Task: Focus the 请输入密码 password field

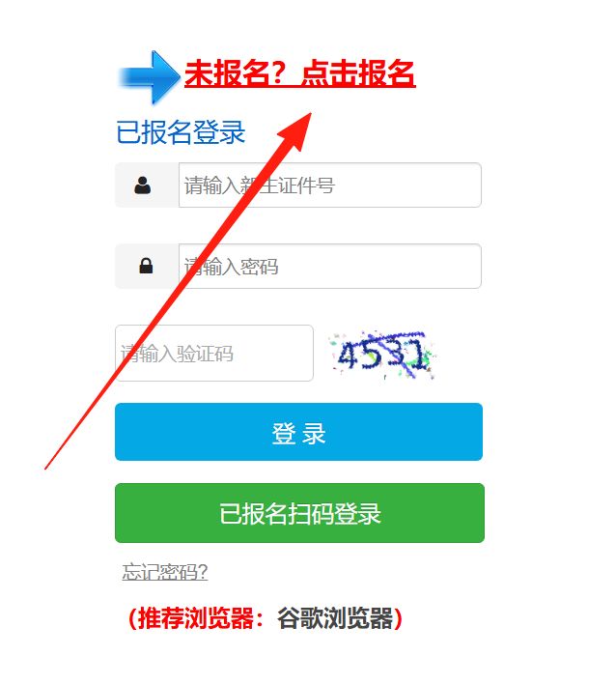Action: pos(330,266)
